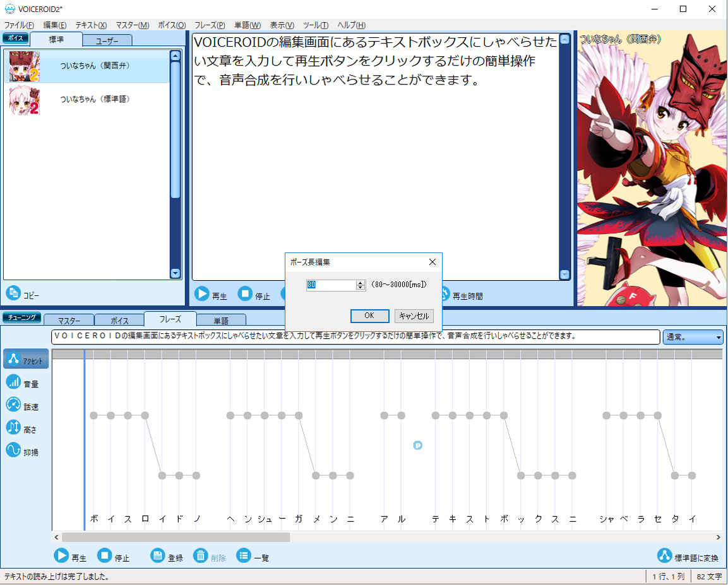Open the マスター(M) menu
The height and width of the screenshot is (585, 728).
click(x=133, y=25)
